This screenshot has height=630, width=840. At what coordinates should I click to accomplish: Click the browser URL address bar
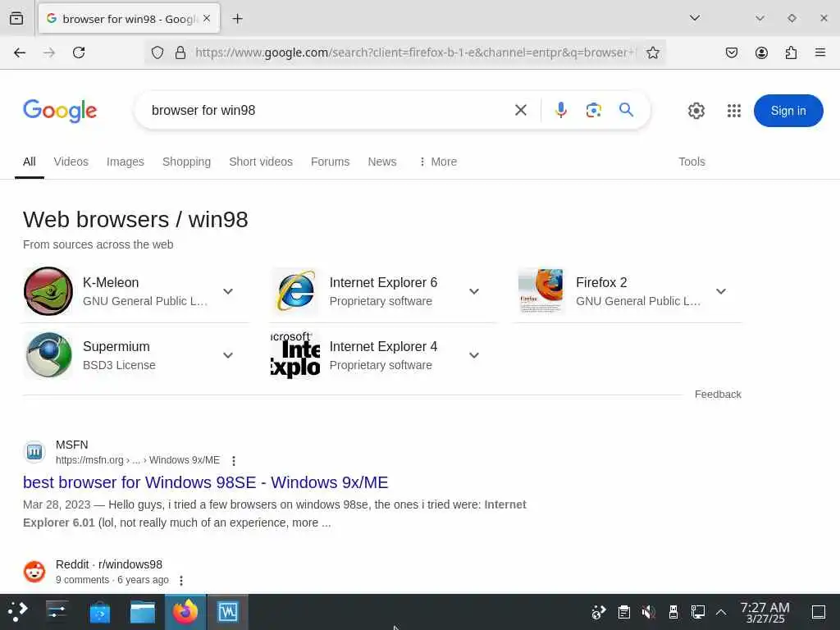click(415, 52)
